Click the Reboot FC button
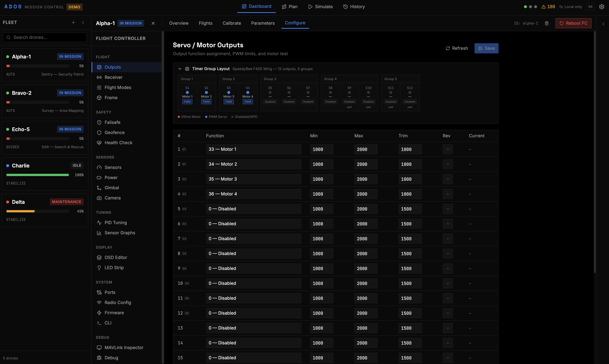This screenshot has width=609, height=364. pyautogui.click(x=573, y=23)
